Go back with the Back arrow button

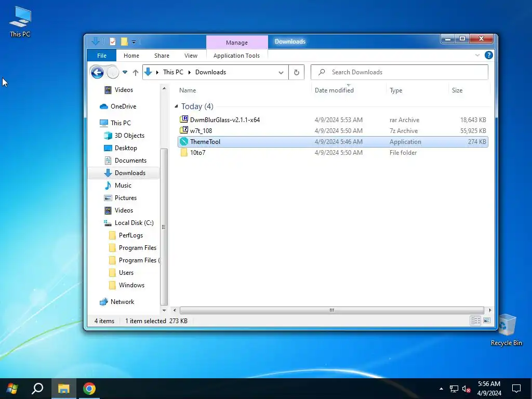pos(97,72)
